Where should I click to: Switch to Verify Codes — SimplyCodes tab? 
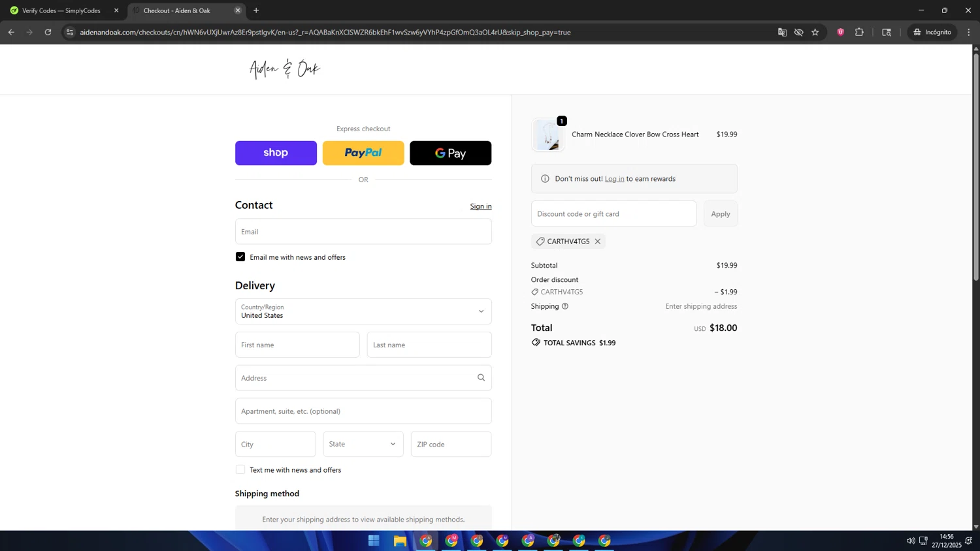click(61, 10)
